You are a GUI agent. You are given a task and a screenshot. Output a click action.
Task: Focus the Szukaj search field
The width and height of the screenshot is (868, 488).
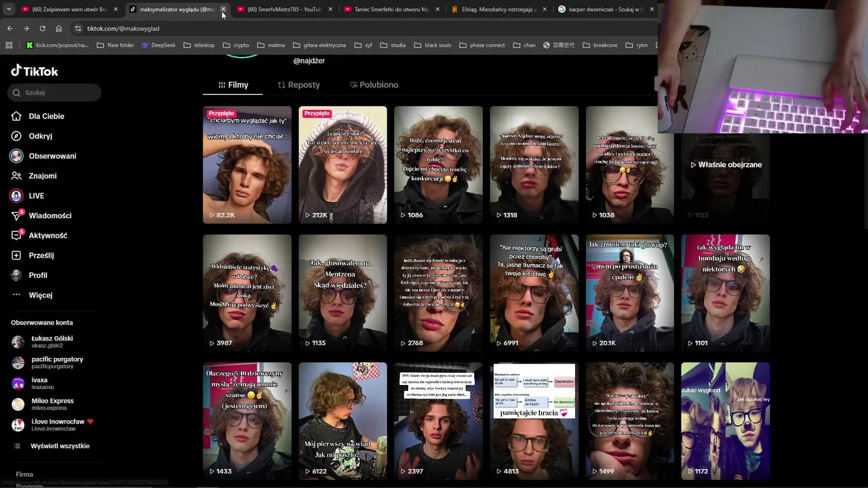(54, 92)
